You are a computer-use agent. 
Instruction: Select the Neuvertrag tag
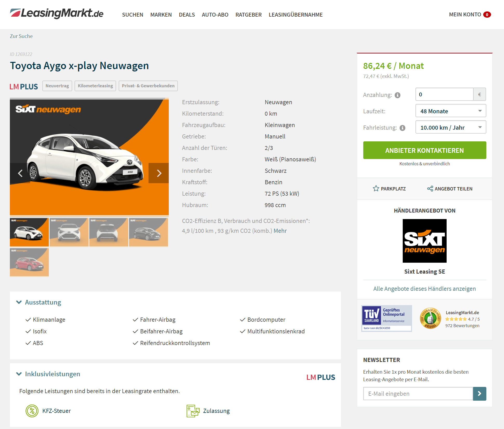(x=57, y=86)
